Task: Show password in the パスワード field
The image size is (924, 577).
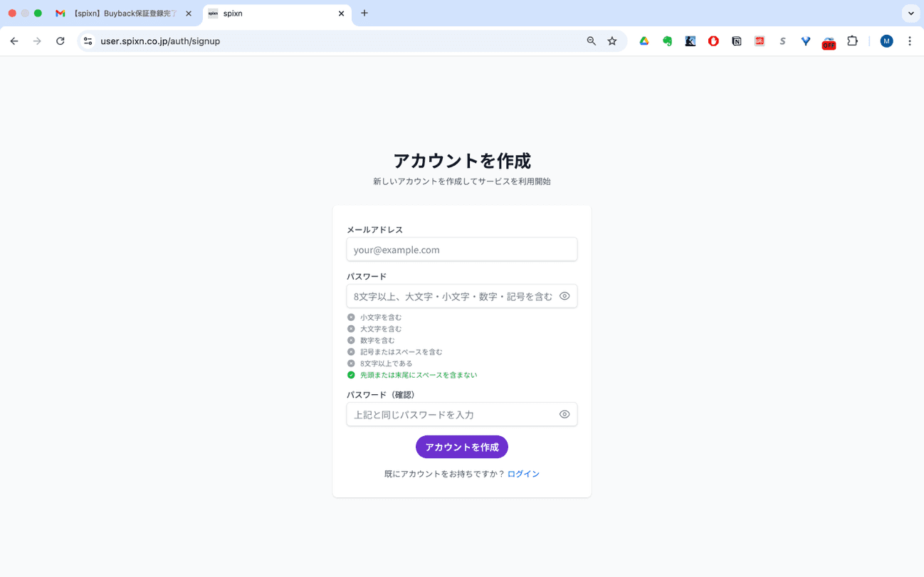Action: click(565, 296)
